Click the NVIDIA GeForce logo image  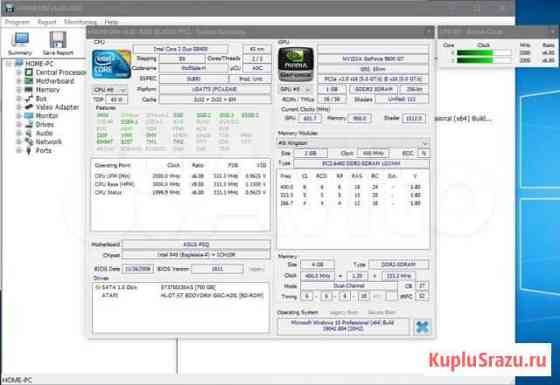click(296, 65)
